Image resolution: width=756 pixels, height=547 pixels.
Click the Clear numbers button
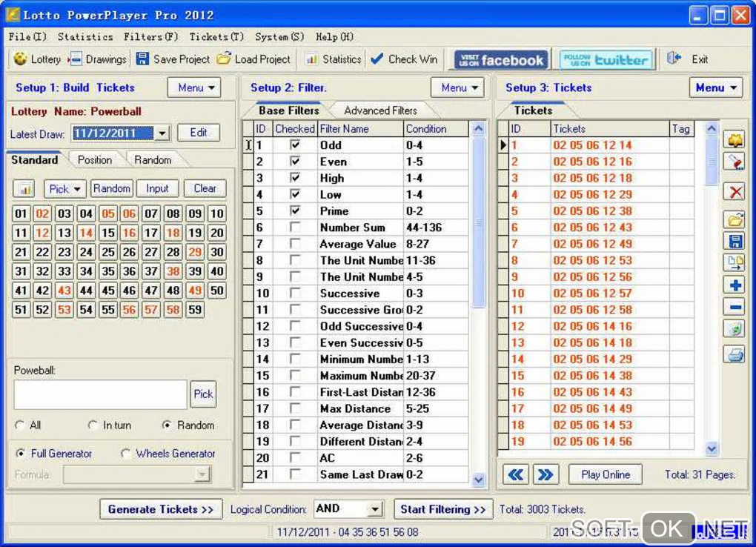pyautogui.click(x=205, y=188)
